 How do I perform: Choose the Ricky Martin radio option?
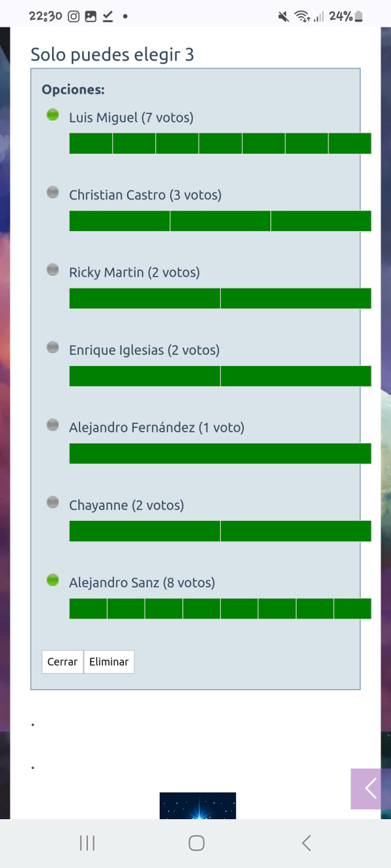point(53,270)
